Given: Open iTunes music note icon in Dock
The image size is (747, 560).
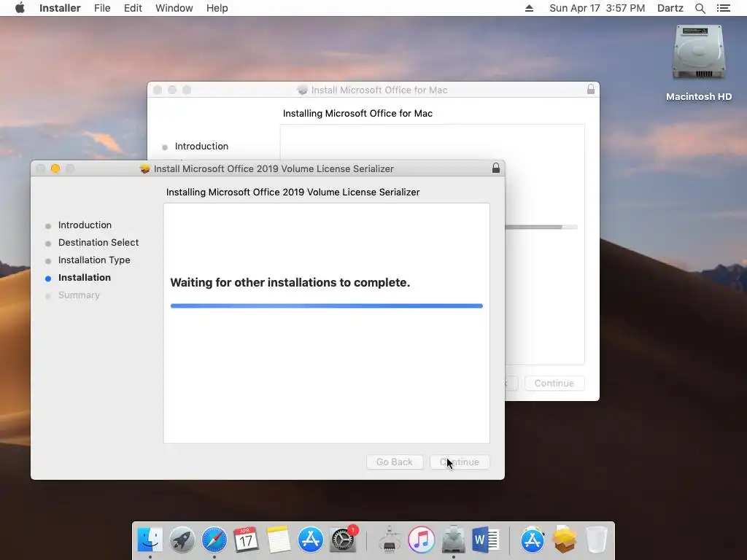Looking at the screenshot, I should click(421, 540).
